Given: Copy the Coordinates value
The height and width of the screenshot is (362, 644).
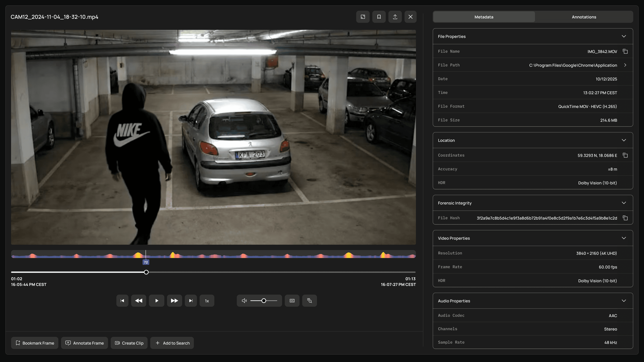Looking at the screenshot, I should point(625,155).
